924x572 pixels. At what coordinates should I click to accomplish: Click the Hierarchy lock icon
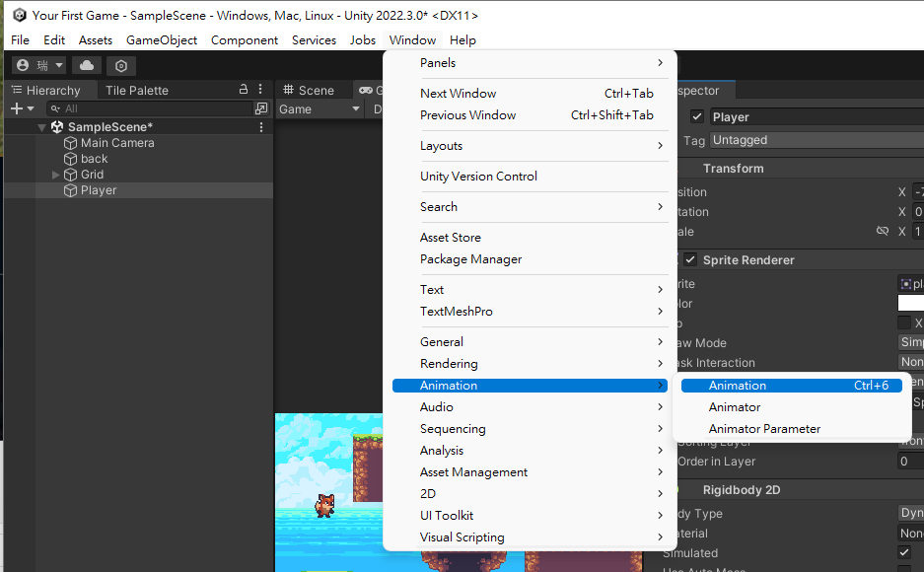coord(244,89)
